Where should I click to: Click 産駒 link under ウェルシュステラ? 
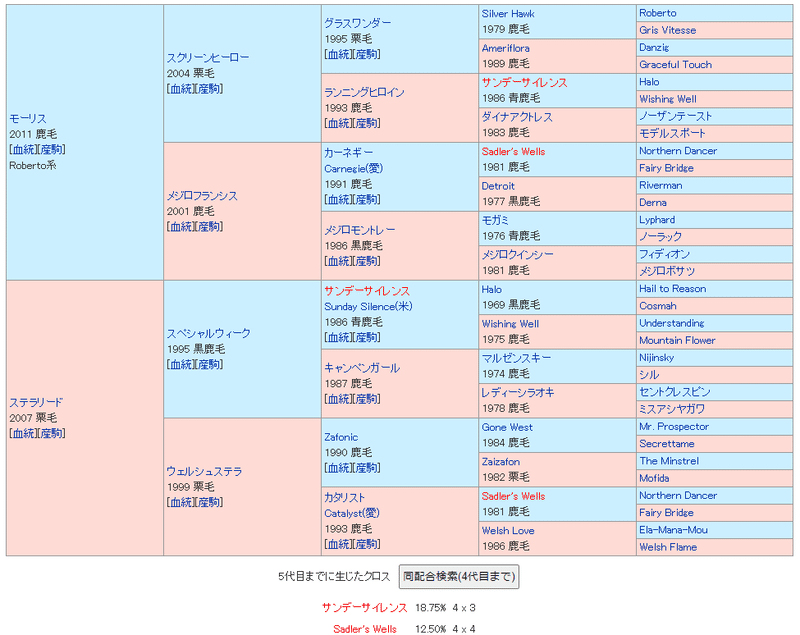pos(209,502)
